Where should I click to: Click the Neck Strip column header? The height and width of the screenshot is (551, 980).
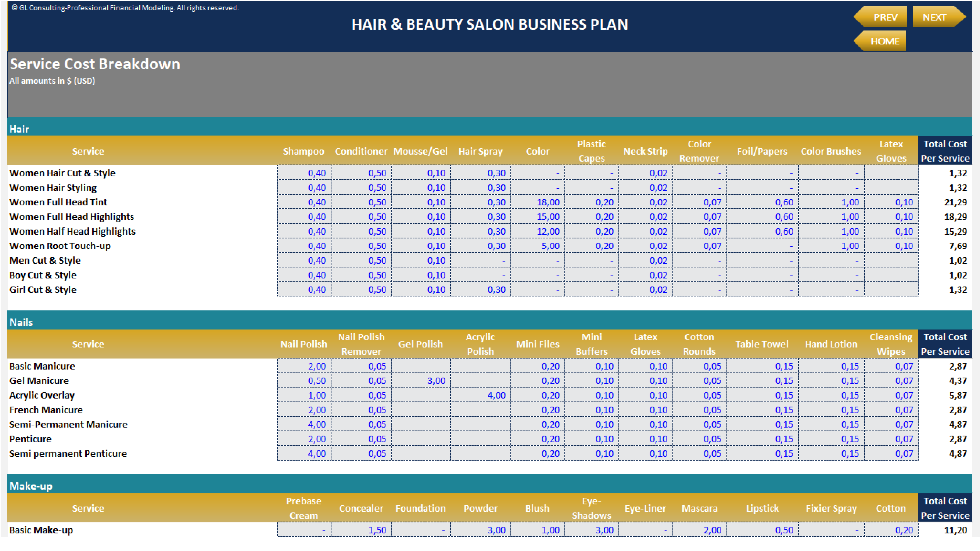pyautogui.click(x=646, y=151)
